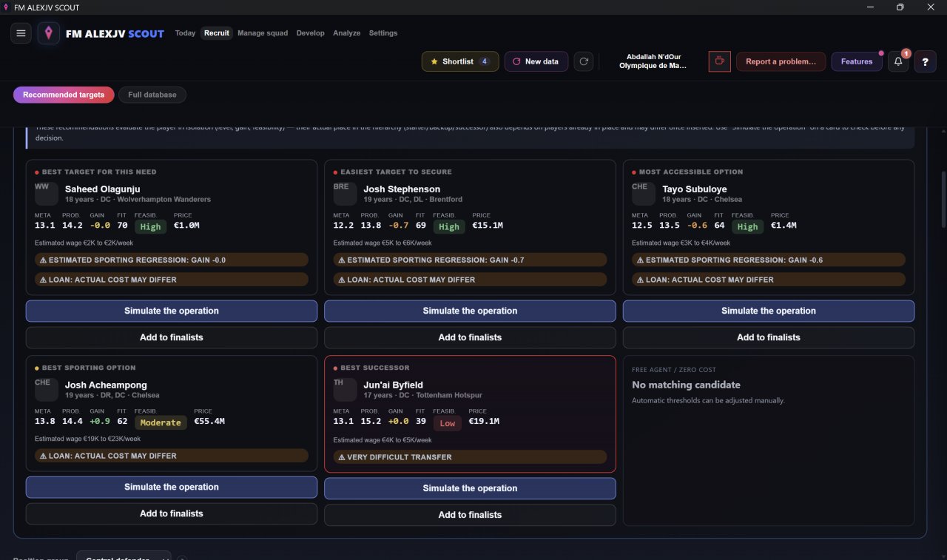The image size is (947, 560).
Task: Add Saheed Olagunju to finalists
Action: [172, 337]
